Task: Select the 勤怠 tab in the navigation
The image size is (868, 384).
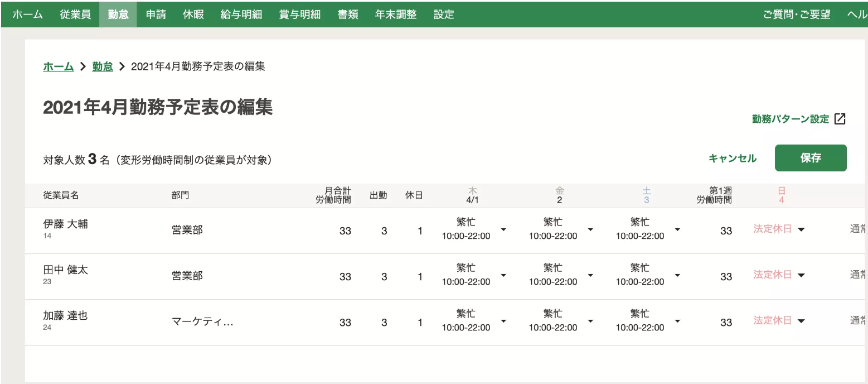Action: (x=118, y=15)
